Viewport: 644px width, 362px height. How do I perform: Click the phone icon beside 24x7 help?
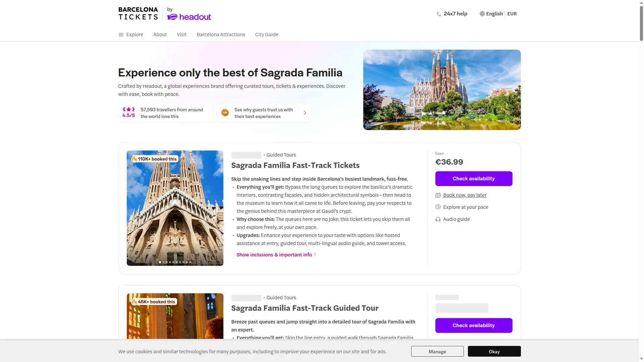[439, 14]
